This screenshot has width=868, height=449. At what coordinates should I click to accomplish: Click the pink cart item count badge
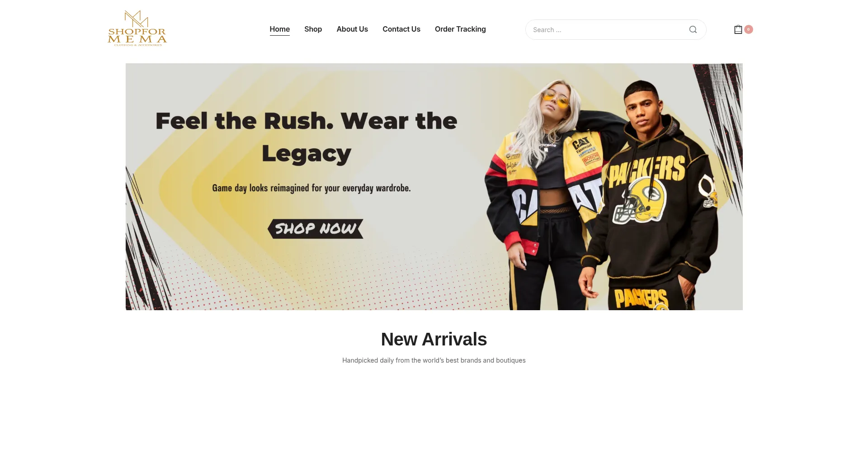[748, 29]
